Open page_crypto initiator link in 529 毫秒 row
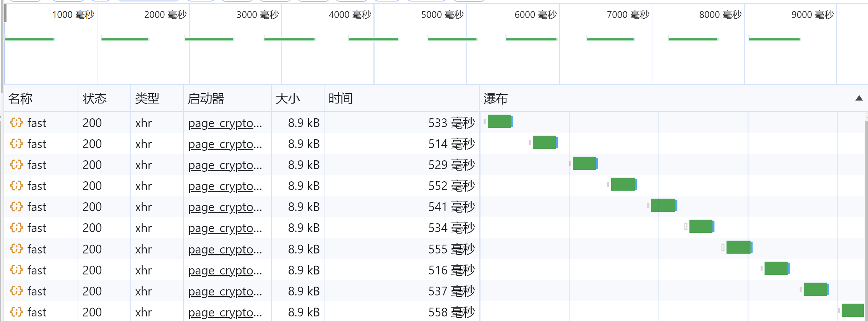The width and height of the screenshot is (868, 321). click(225, 165)
